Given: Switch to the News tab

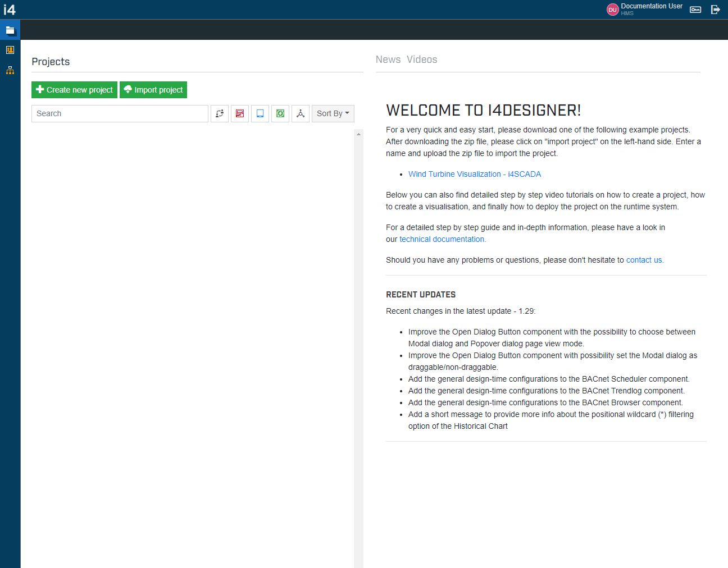Looking at the screenshot, I should coord(388,59).
